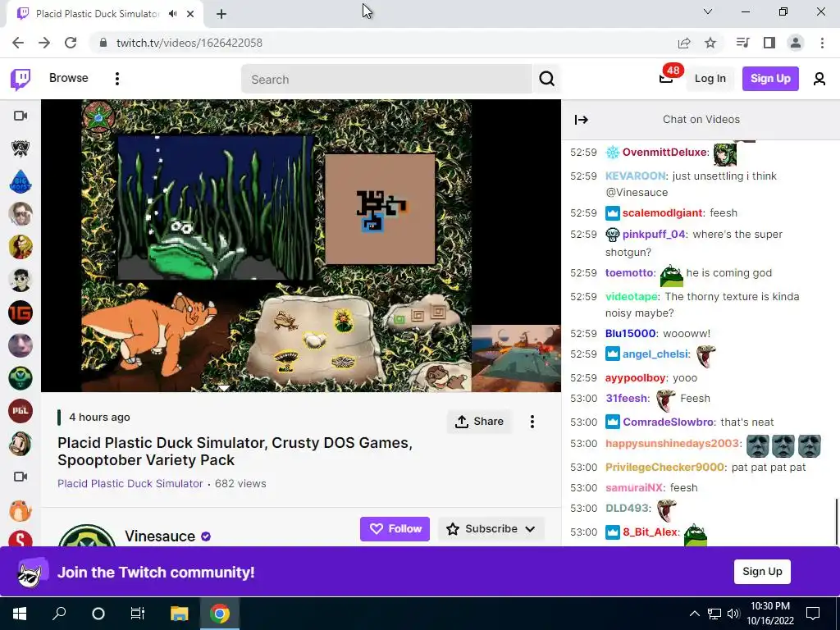Image resolution: width=840 pixels, height=630 pixels.
Task: Open the Big Moist sidebar channel
Action: pyautogui.click(x=21, y=181)
